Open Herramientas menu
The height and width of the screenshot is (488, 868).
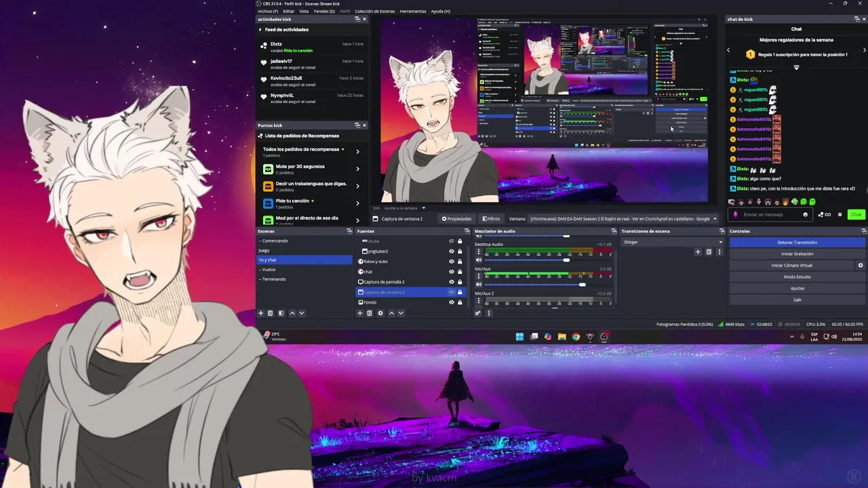(x=413, y=12)
